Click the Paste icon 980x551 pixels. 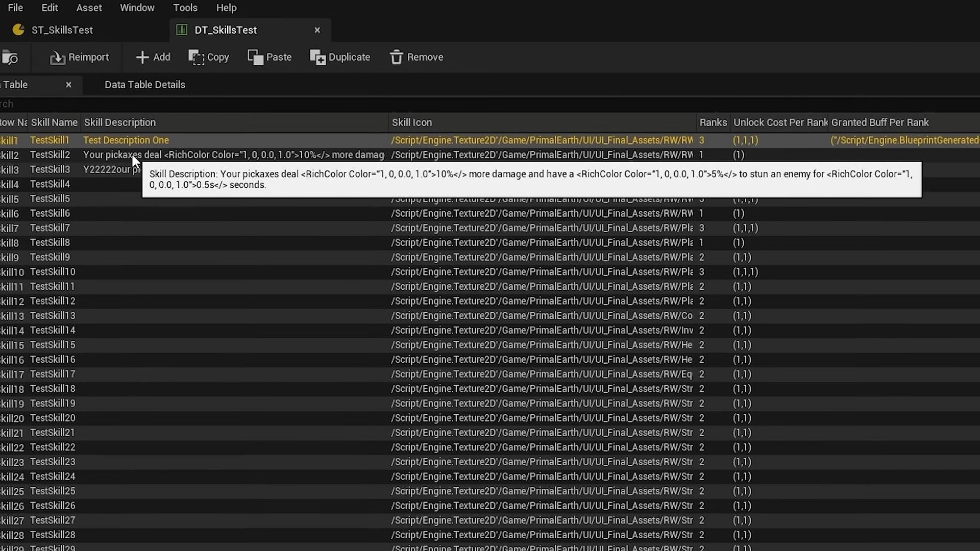(255, 58)
